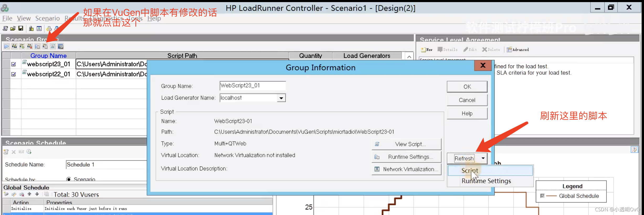Click the Load Generators column header

click(x=367, y=56)
